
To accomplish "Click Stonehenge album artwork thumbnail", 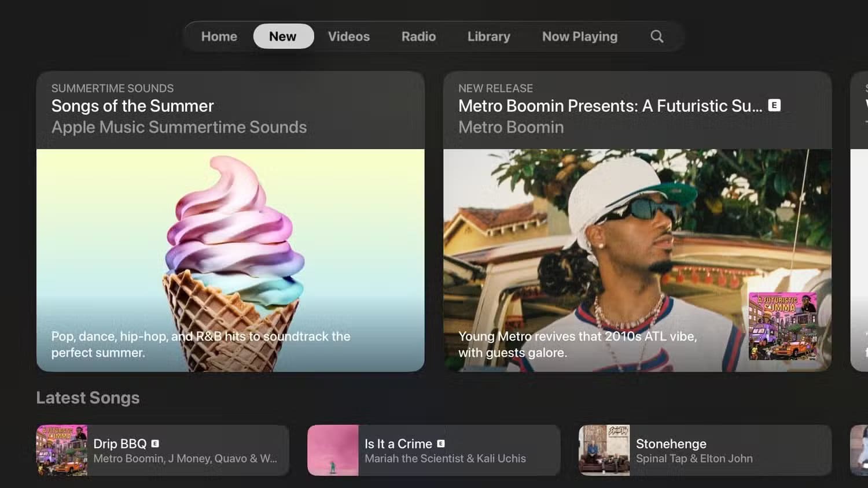I will pyautogui.click(x=604, y=450).
